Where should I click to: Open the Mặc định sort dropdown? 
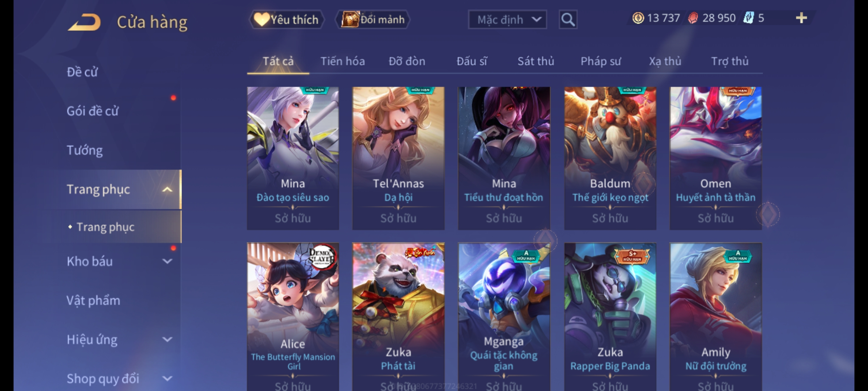click(x=507, y=20)
